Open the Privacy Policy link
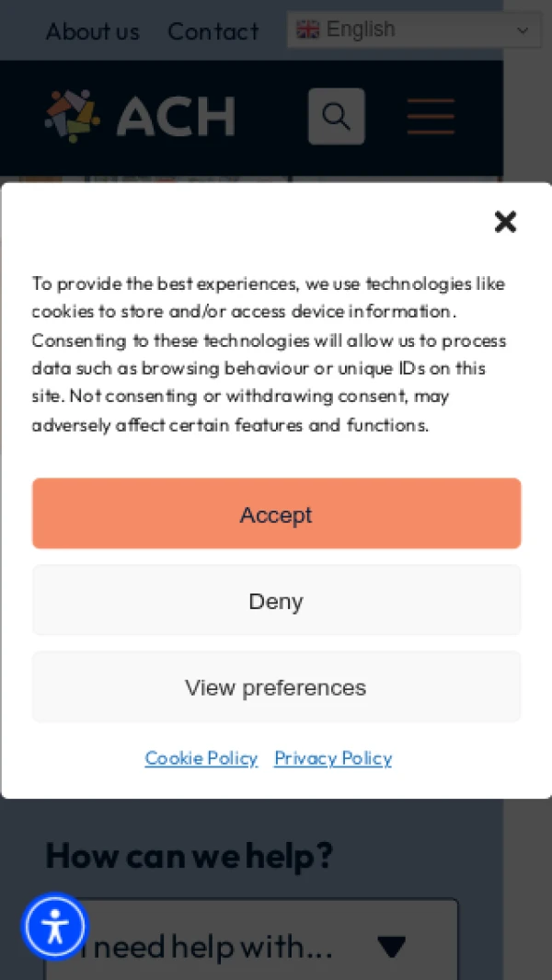552x980 pixels. (x=333, y=758)
